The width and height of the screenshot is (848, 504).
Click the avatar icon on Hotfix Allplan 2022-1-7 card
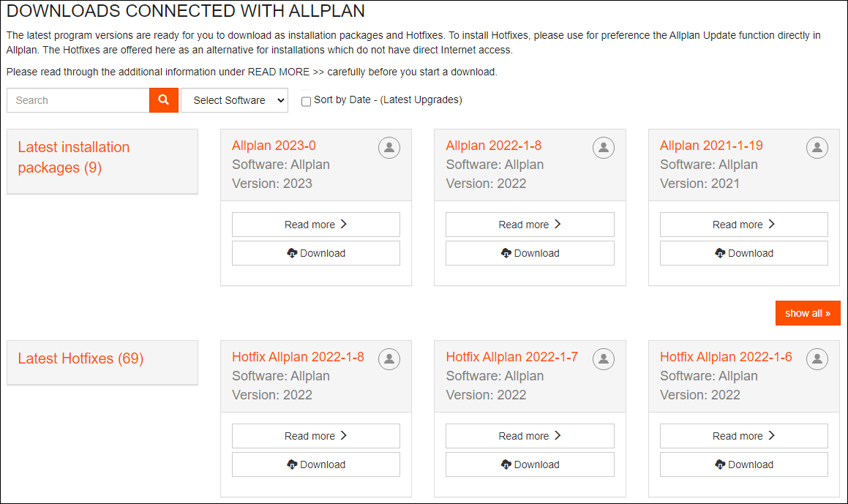pos(603,359)
